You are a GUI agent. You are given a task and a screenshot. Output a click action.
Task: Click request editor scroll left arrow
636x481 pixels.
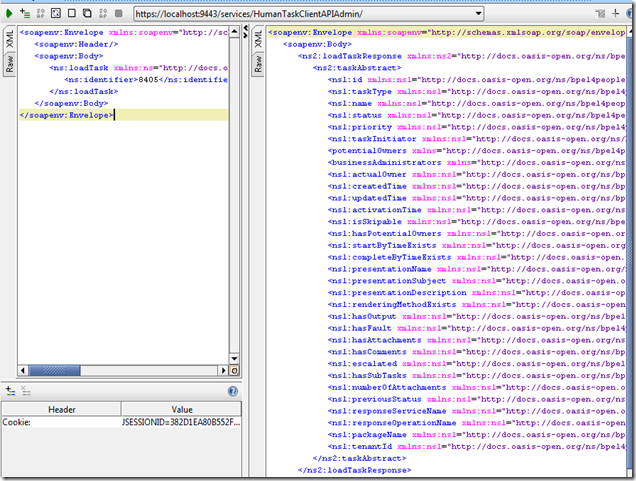click(23, 370)
